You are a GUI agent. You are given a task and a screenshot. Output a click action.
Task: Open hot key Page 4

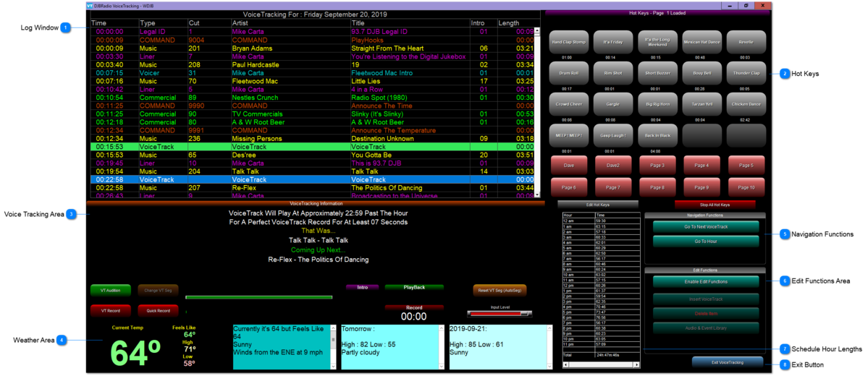[x=702, y=166]
